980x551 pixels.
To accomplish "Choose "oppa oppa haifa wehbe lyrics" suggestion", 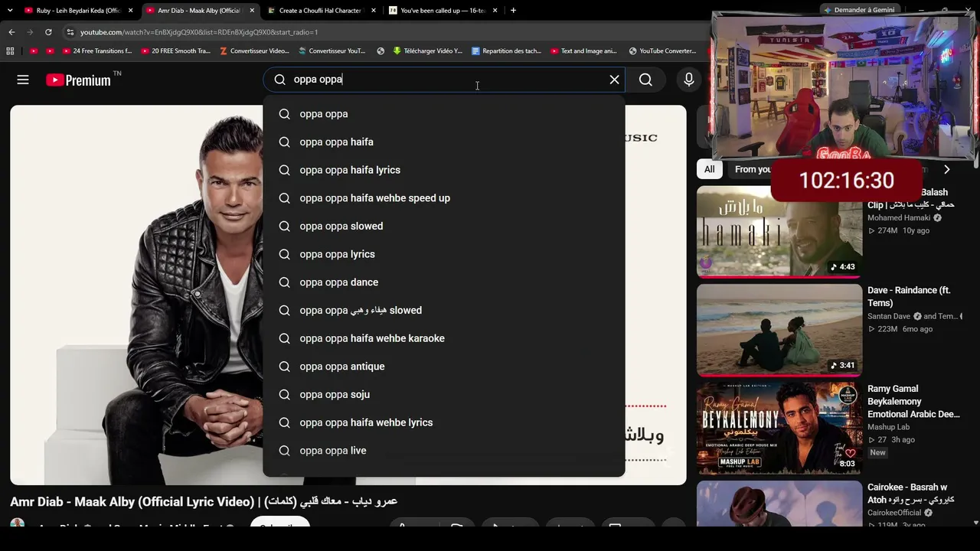I will click(x=444, y=422).
